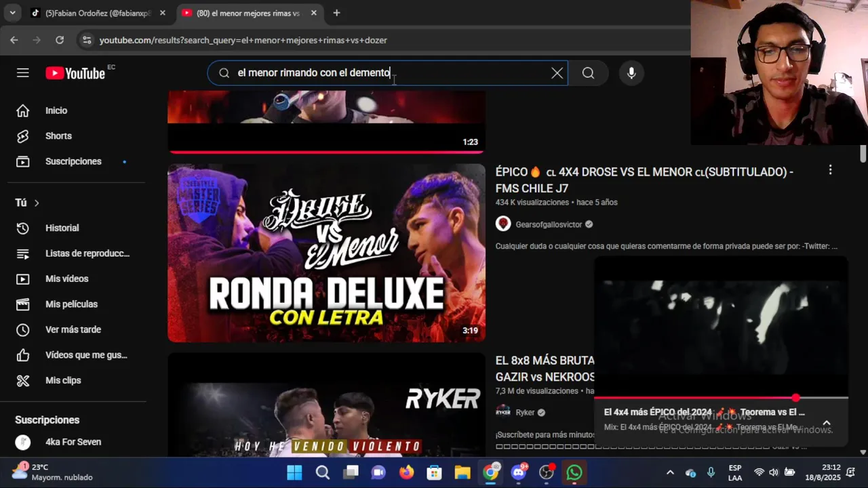Expand the Tú section chevron

point(37,203)
